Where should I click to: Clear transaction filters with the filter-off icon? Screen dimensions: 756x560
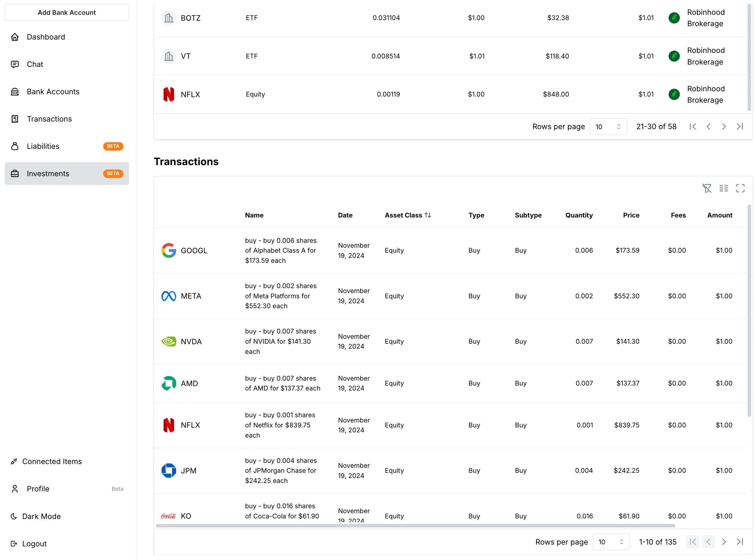[x=707, y=188]
